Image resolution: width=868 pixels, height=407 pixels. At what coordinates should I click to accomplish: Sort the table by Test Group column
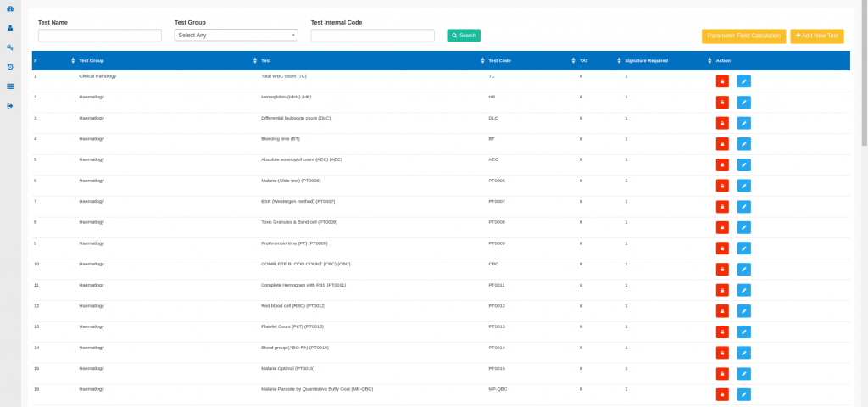click(93, 61)
